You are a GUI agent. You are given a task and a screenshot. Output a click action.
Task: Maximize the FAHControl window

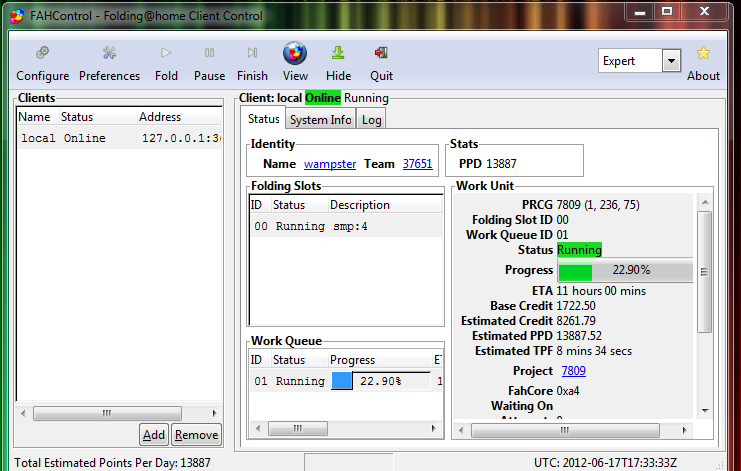point(667,11)
